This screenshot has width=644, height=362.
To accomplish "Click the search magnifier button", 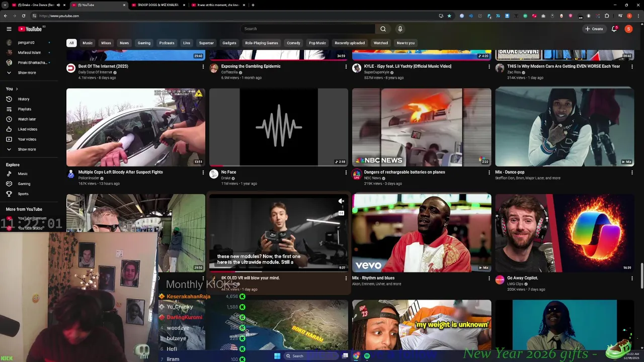I will (383, 29).
